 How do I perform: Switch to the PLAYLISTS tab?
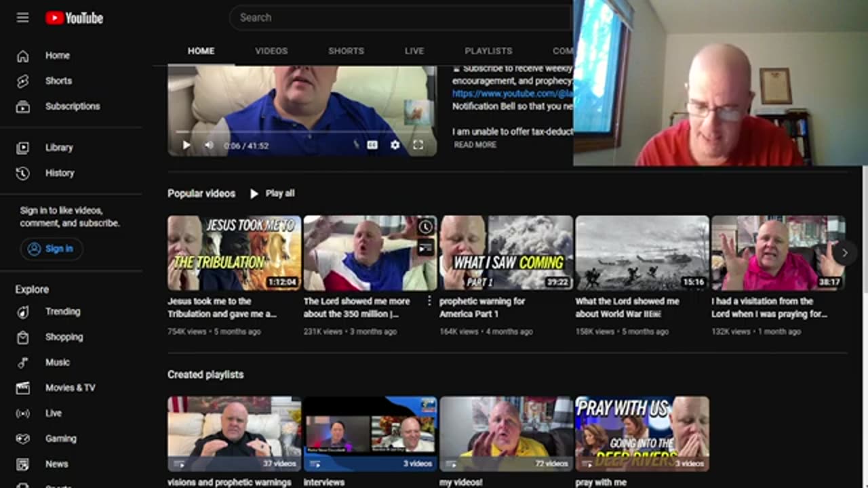[x=488, y=51]
